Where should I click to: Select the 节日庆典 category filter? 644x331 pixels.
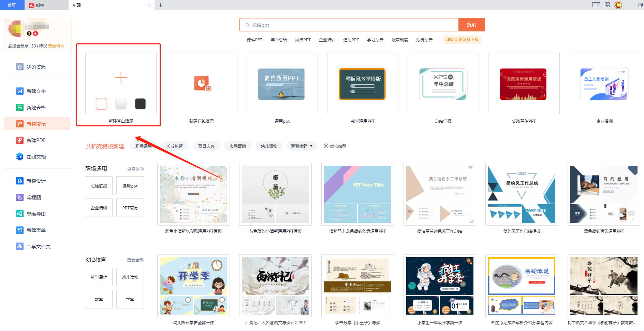coord(206,146)
